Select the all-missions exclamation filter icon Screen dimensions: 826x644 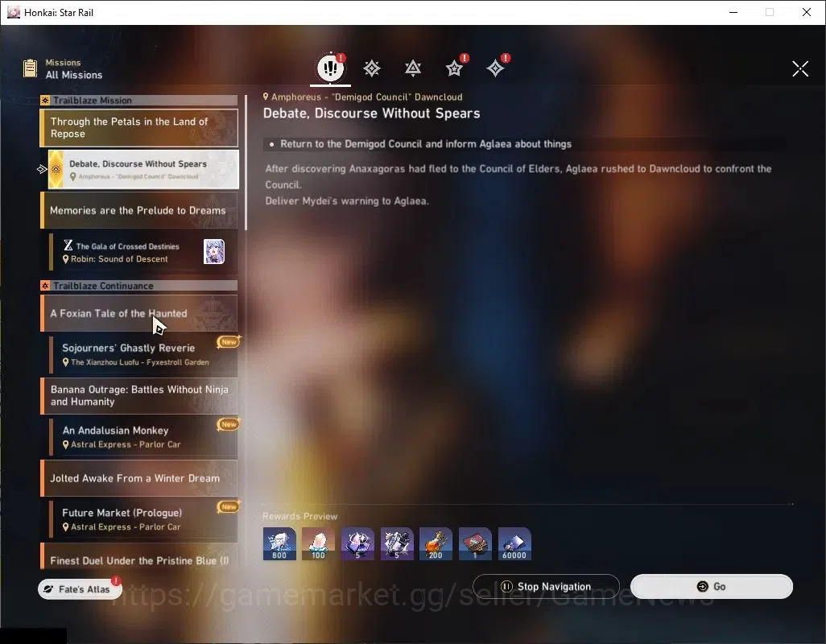330,68
